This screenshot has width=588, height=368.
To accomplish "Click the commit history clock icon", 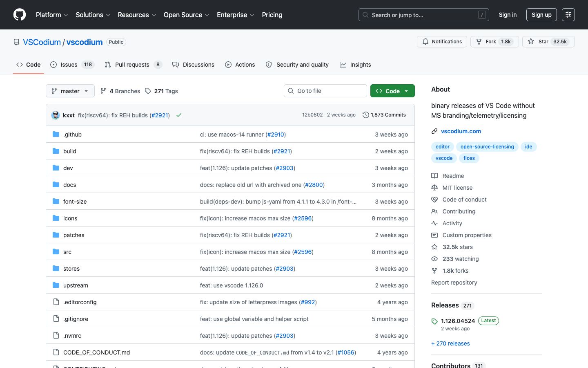I will 366,115.
